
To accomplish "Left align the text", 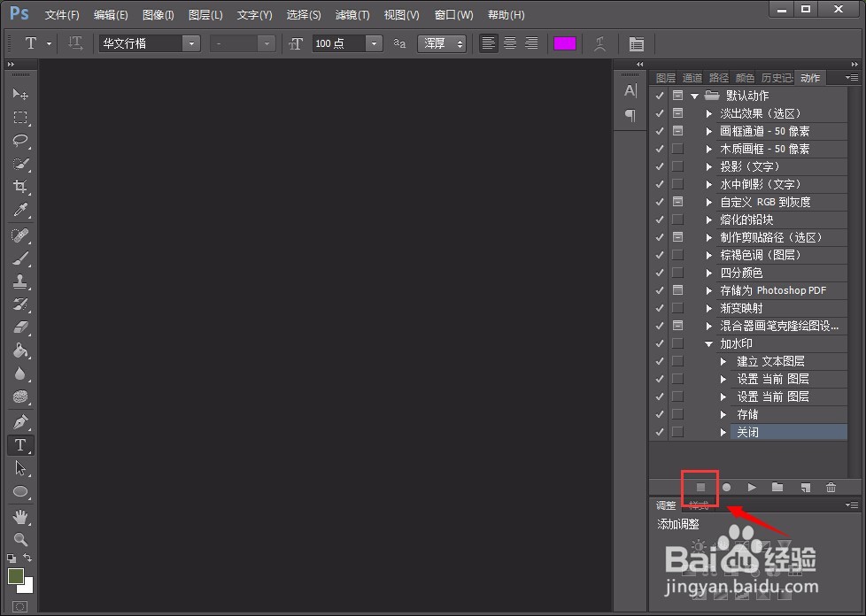I will coord(488,43).
